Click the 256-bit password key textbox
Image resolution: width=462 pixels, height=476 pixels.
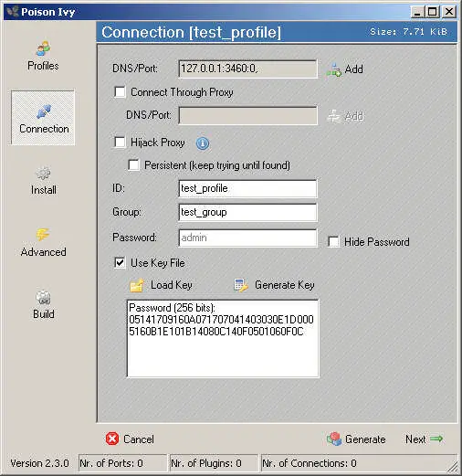point(223,339)
